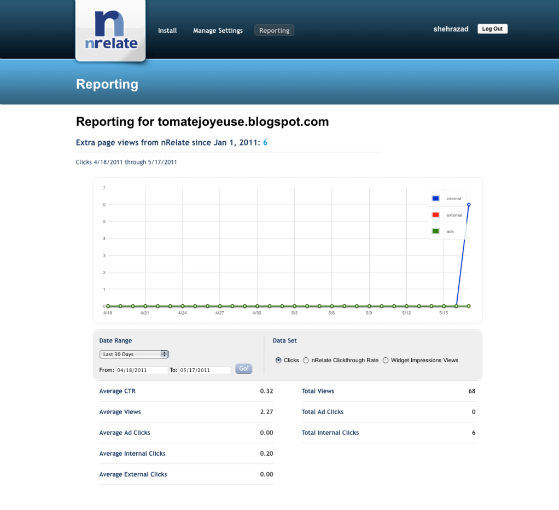This screenshot has height=510, width=559.
Task: Click the Reporting for tomatejoyeuse.blogspot.com heading
Action: tap(202, 122)
